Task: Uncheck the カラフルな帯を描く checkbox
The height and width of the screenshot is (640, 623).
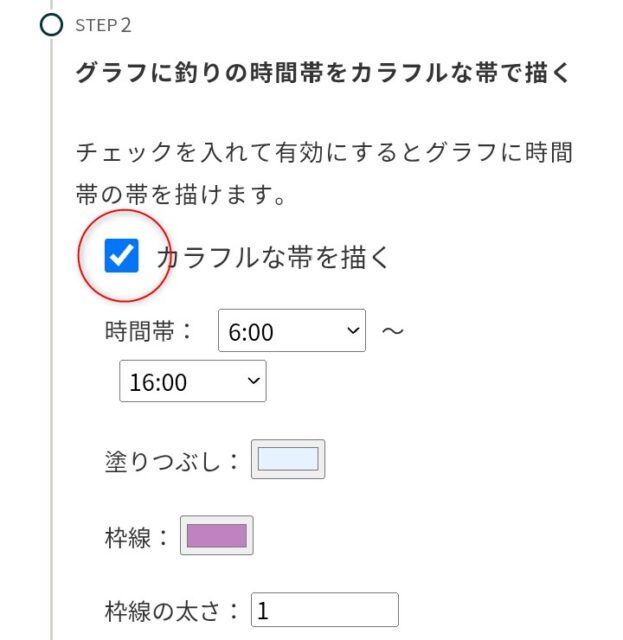Action: pos(122,255)
